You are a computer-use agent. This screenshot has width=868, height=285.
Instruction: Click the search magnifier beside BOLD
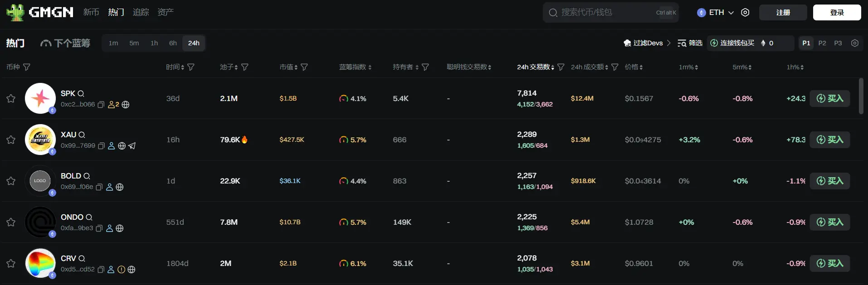pyautogui.click(x=87, y=176)
